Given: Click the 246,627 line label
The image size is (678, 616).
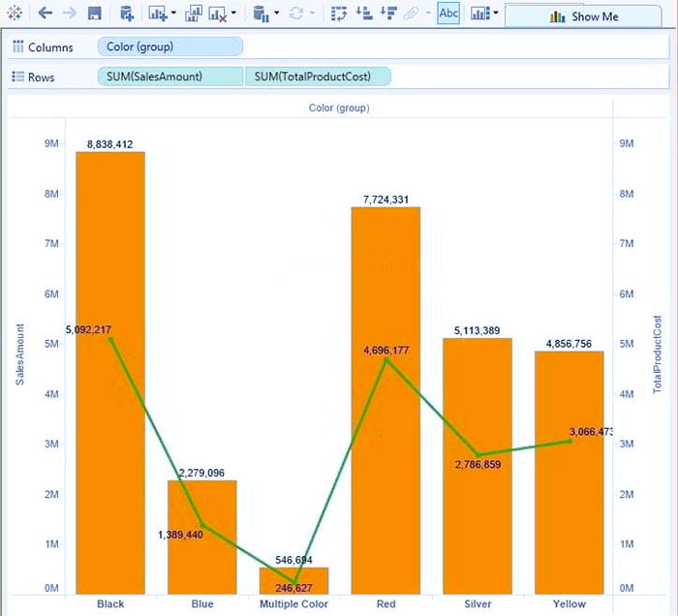Looking at the screenshot, I should coord(293,588).
